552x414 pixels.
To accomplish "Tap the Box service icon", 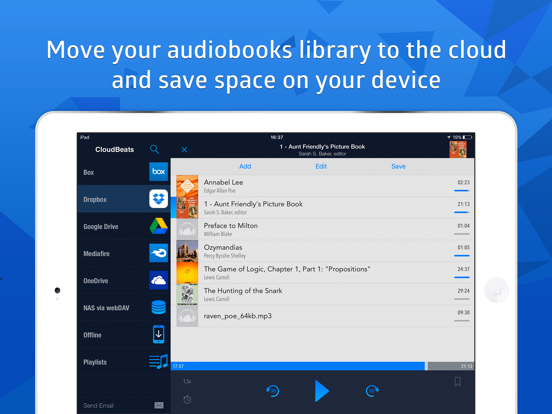I will click(x=158, y=171).
